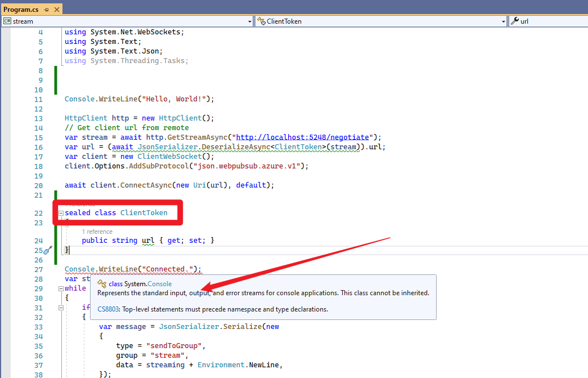This screenshot has width=588, height=378.
Task: Close the Program.cs tab
Action: click(56, 10)
